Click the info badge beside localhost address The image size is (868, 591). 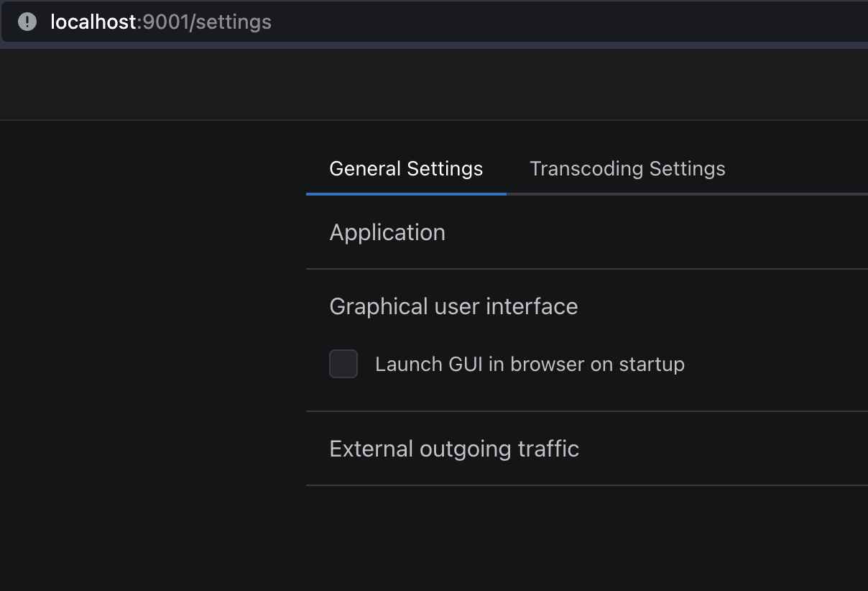click(x=27, y=22)
